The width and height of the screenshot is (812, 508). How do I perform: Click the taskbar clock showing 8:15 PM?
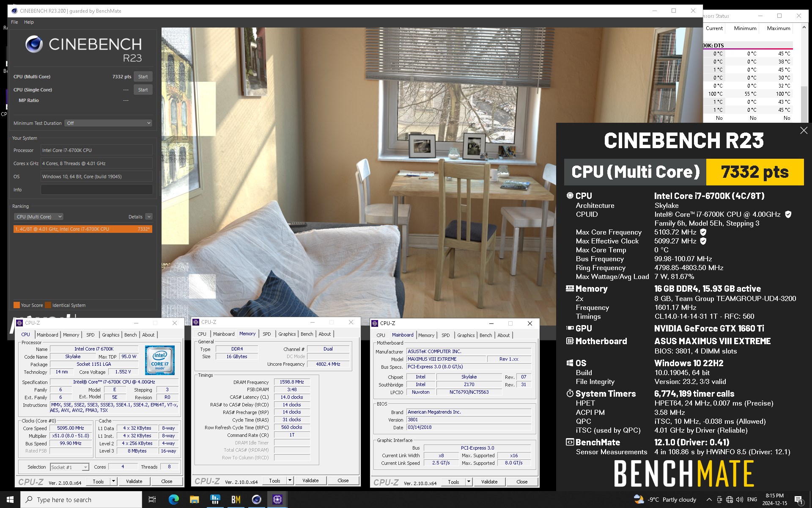tap(774, 500)
